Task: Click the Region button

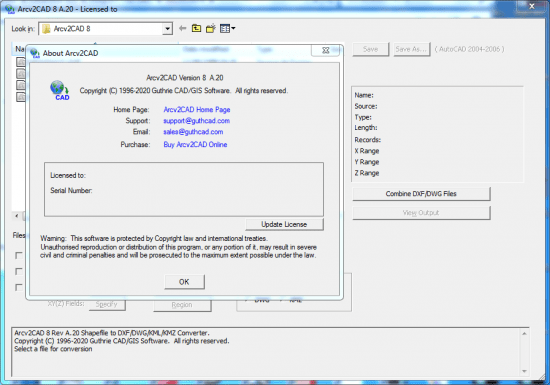Action: [x=182, y=305]
